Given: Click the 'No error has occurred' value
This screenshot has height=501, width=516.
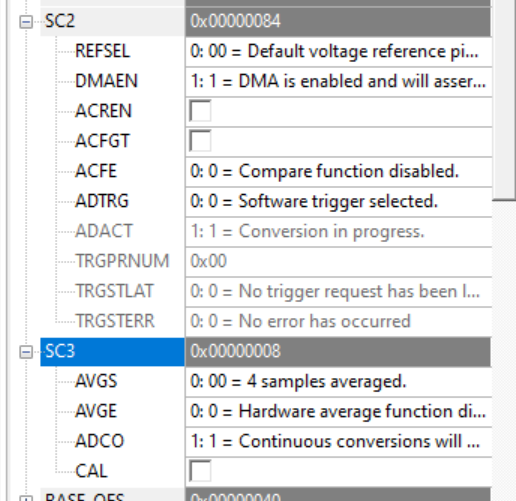Looking at the screenshot, I should [338, 321].
